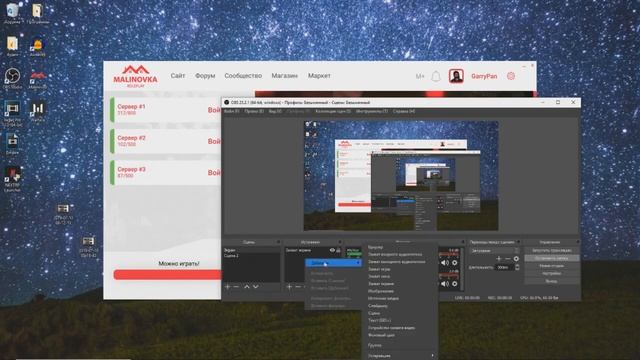Screen dimensions: 640x360
Task: Detach the Sources dock panel
Action: [340, 242]
